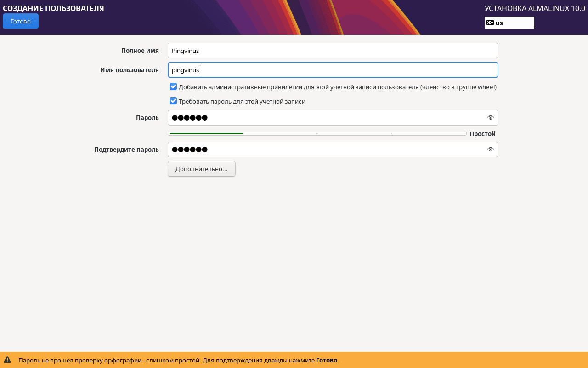Focus the Полное имя field
This screenshot has width=588, height=368.
click(333, 51)
